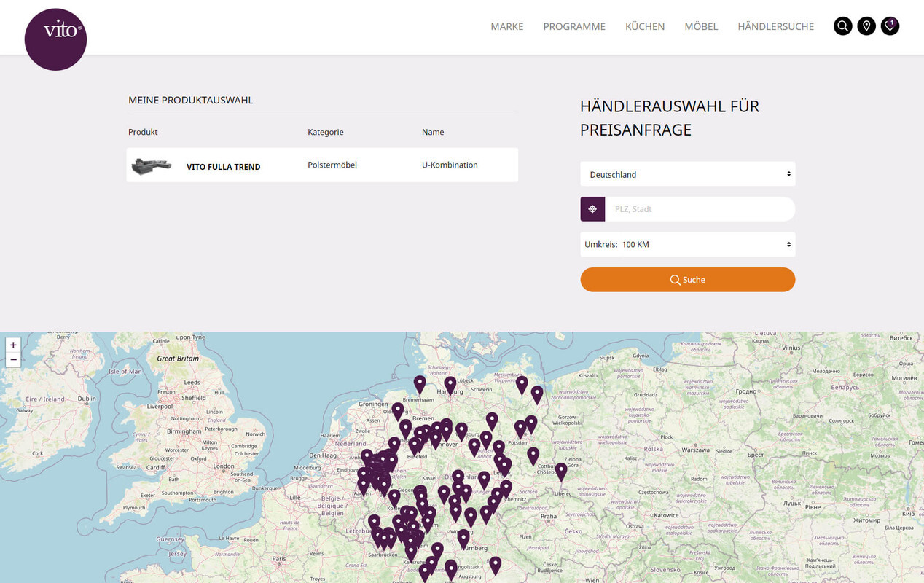Zoom in on the map with the plus control

coord(13,344)
